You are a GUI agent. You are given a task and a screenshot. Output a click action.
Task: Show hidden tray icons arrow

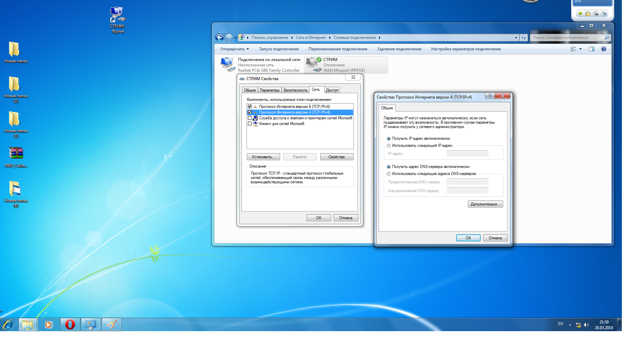coord(570,325)
